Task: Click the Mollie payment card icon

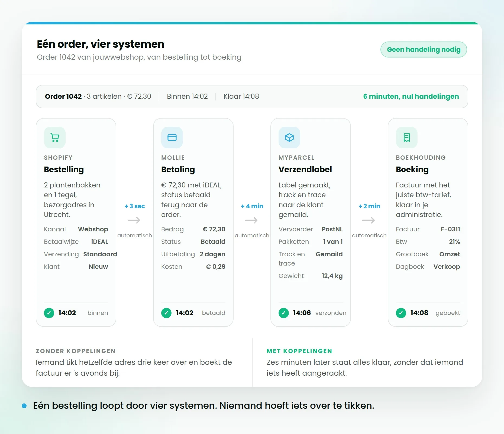Action: (x=172, y=138)
